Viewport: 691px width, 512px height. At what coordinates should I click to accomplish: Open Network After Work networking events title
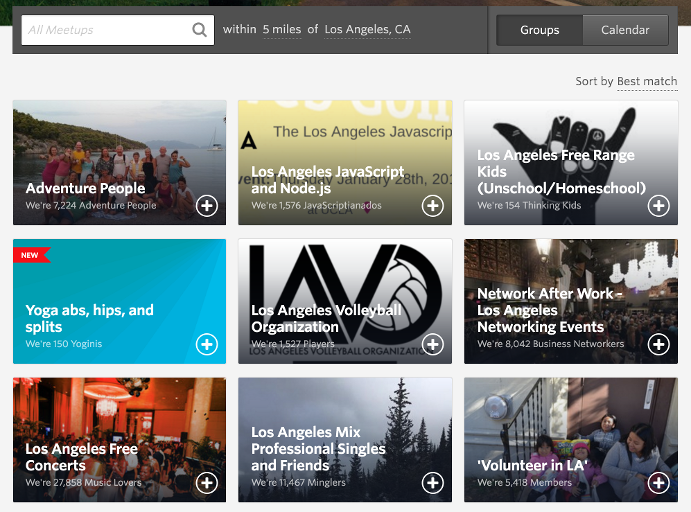coord(550,310)
